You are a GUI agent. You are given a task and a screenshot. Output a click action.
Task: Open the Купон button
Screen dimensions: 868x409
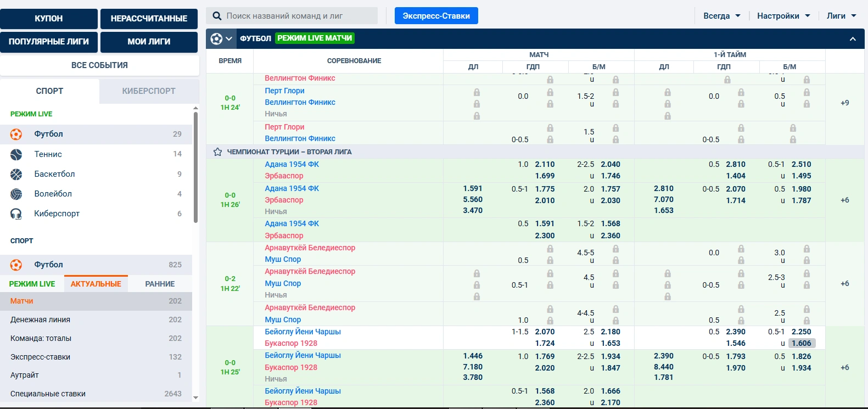pyautogui.click(x=49, y=19)
